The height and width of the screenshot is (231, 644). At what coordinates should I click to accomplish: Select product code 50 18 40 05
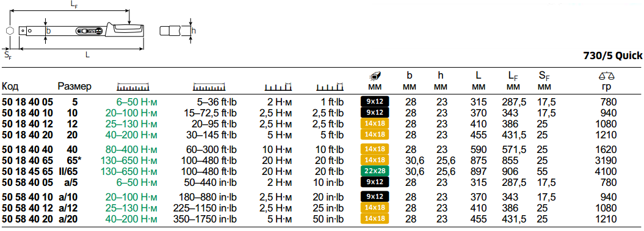(x=27, y=102)
